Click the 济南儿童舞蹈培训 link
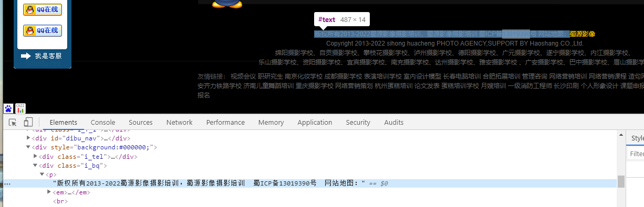The width and height of the screenshot is (644, 207). pos(268,86)
